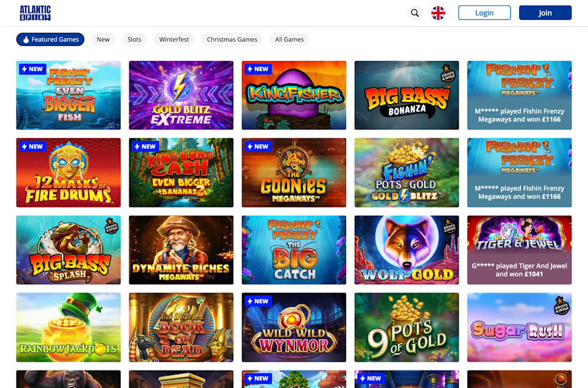Open the Sugar Rush game tile
This screenshot has height=388, width=588.
(x=519, y=328)
